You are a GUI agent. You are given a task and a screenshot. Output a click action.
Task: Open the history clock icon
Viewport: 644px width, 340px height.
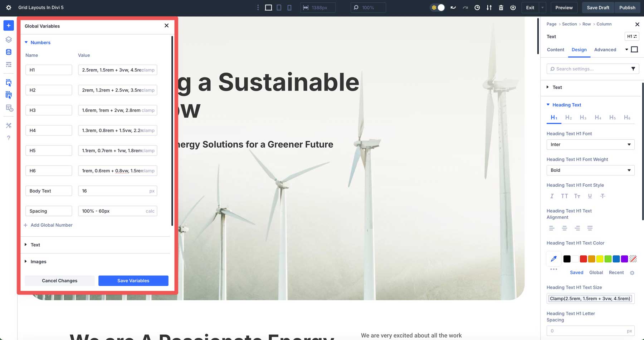coord(477,8)
